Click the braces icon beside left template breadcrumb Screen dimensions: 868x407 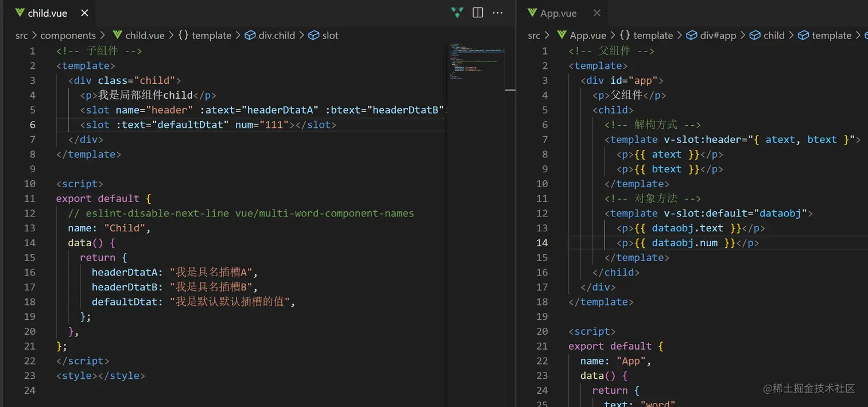tap(183, 36)
